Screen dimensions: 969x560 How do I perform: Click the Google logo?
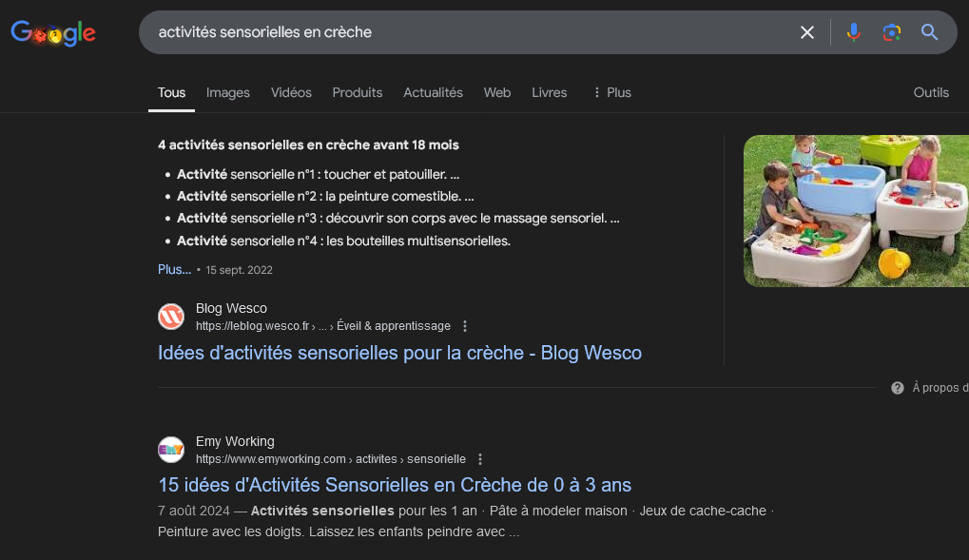coord(53,32)
